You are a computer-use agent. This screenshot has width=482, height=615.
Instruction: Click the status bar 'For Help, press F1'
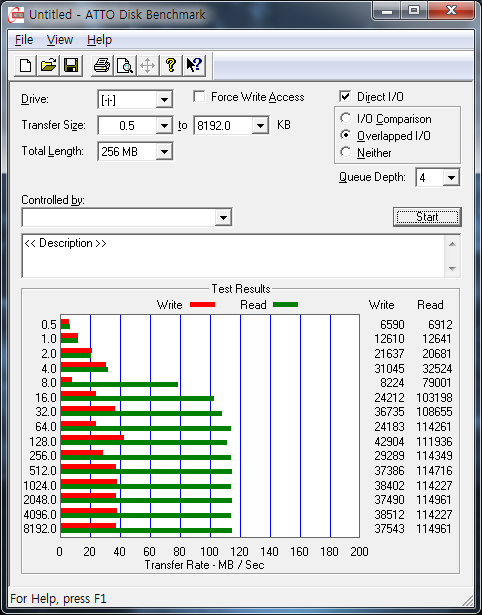[x=58, y=599]
